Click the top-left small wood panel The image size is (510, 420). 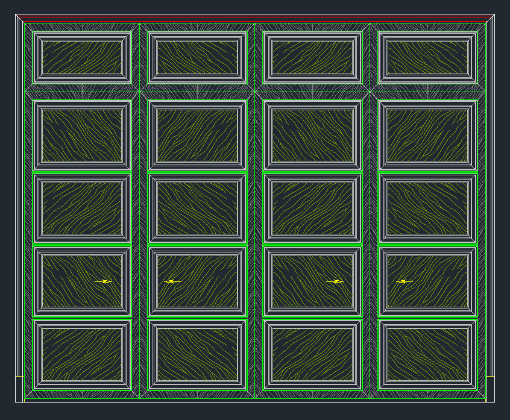pos(82,57)
